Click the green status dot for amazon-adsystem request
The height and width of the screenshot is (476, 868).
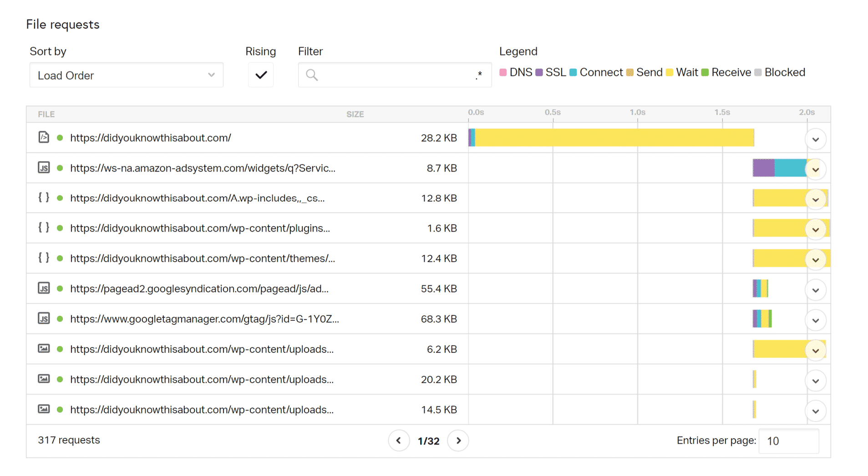60,167
